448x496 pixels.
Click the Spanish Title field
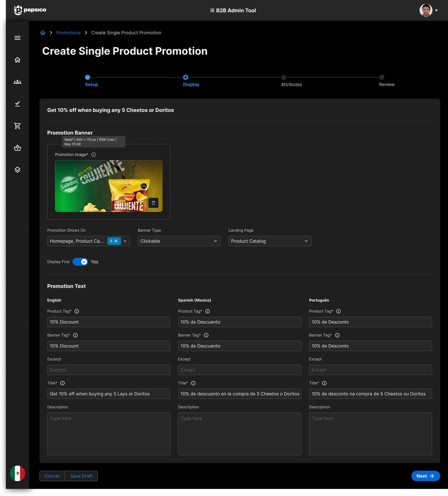click(240, 394)
